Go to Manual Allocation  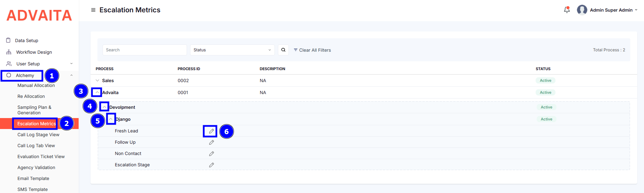[36, 86]
